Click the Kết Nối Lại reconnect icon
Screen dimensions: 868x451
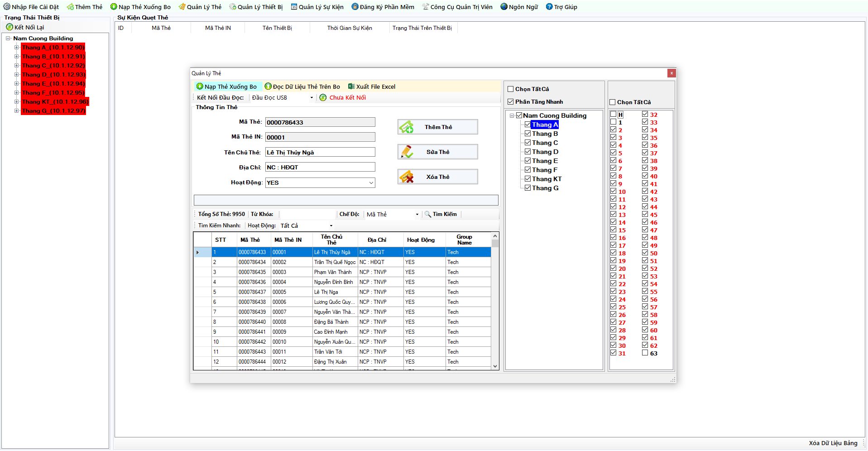(x=10, y=27)
